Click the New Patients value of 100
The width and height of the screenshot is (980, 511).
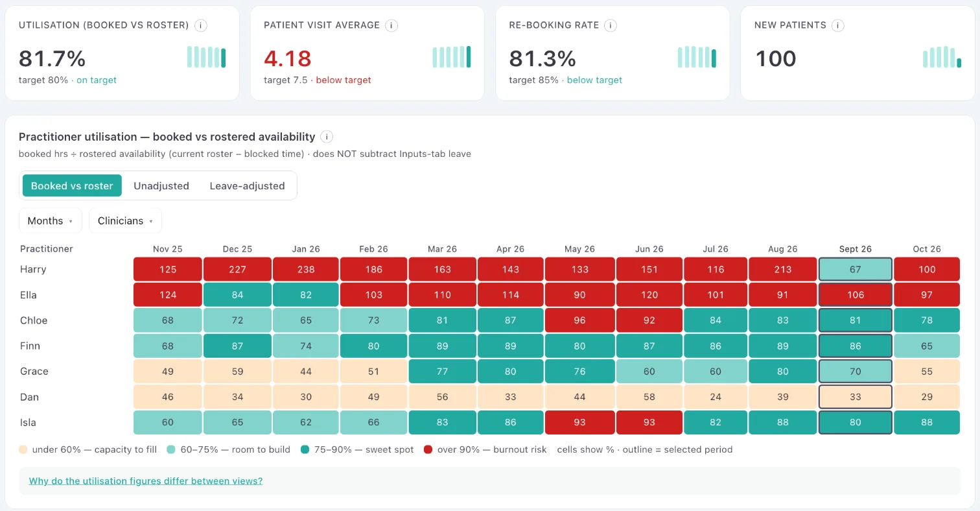(776, 58)
